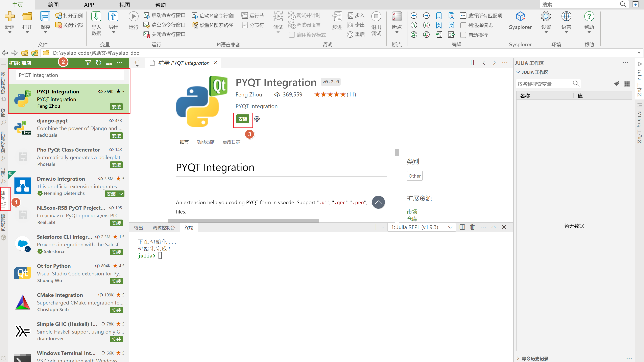Close the 扩展: PYQT Integration editor tab
The width and height of the screenshot is (644, 362).
coord(215,63)
